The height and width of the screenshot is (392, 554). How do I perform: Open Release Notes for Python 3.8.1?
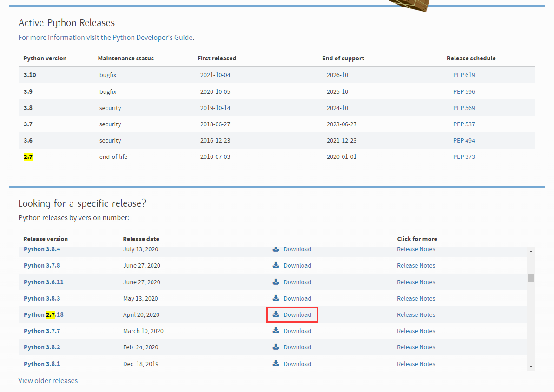(x=416, y=363)
